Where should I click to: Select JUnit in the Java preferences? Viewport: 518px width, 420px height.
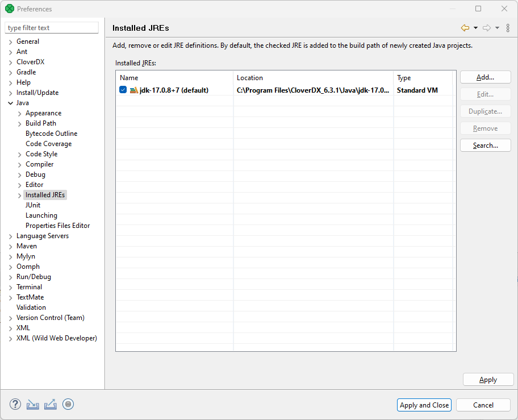click(33, 205)
